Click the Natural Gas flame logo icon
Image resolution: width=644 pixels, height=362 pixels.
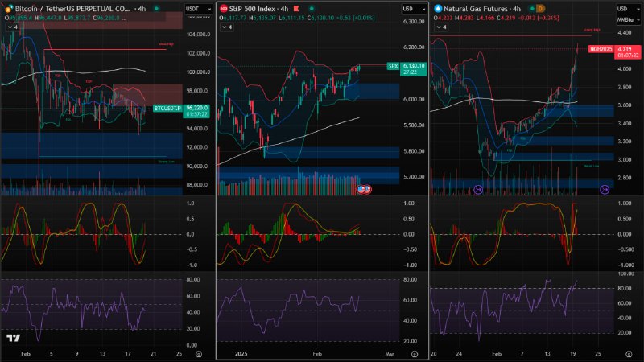tap(438, 9)
